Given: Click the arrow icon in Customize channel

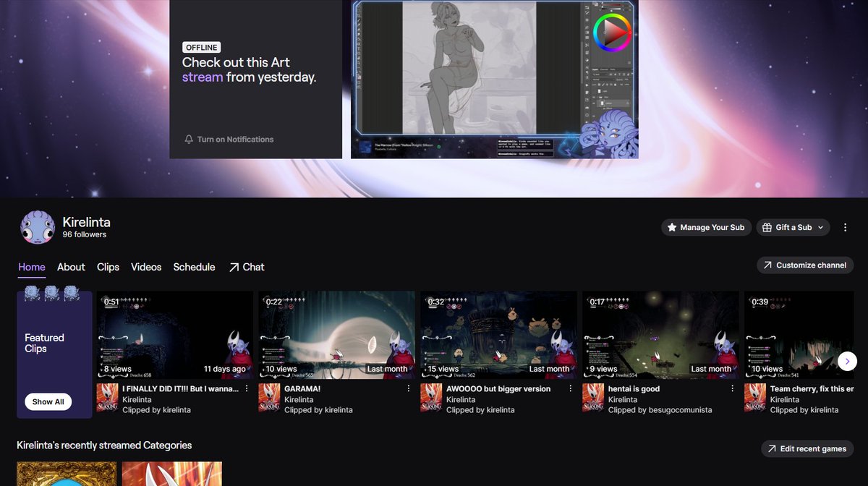Looking at the screenshot, I should coord(767,265).
